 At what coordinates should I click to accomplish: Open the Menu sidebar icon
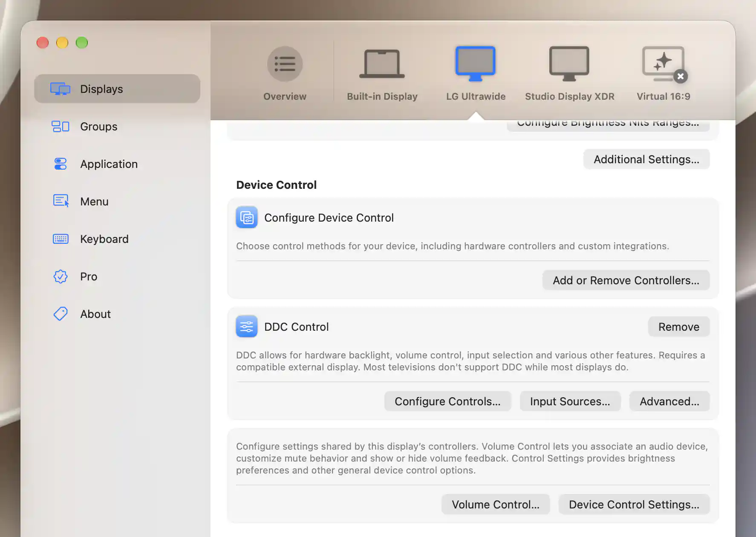pos(61,201)
